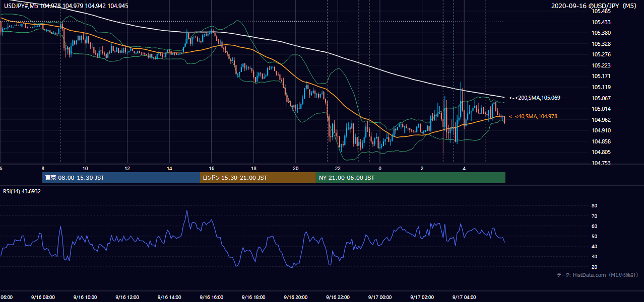Select the ロンドン 15:30-21:00 JST session bar
This screenshot has width=644, height=302.
258,178
